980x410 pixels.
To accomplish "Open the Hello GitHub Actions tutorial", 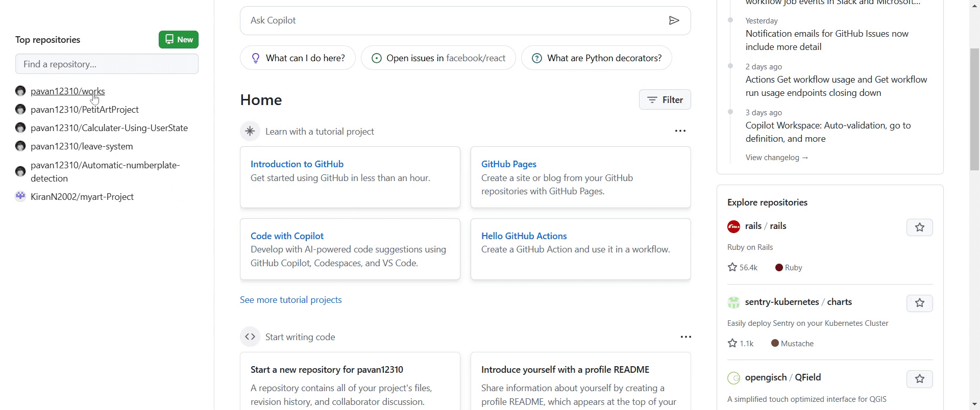I will click(524, 236).
